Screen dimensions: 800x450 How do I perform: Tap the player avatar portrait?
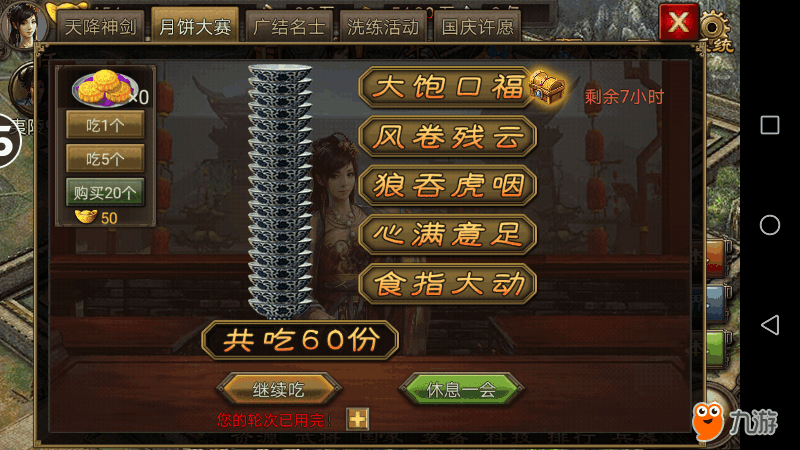point(22,22)
